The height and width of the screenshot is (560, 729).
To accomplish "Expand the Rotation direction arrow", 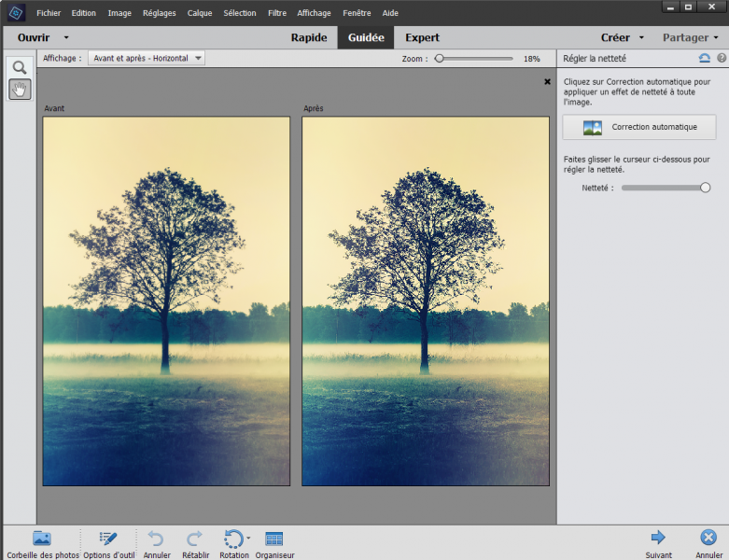I will tap(248, 539).
